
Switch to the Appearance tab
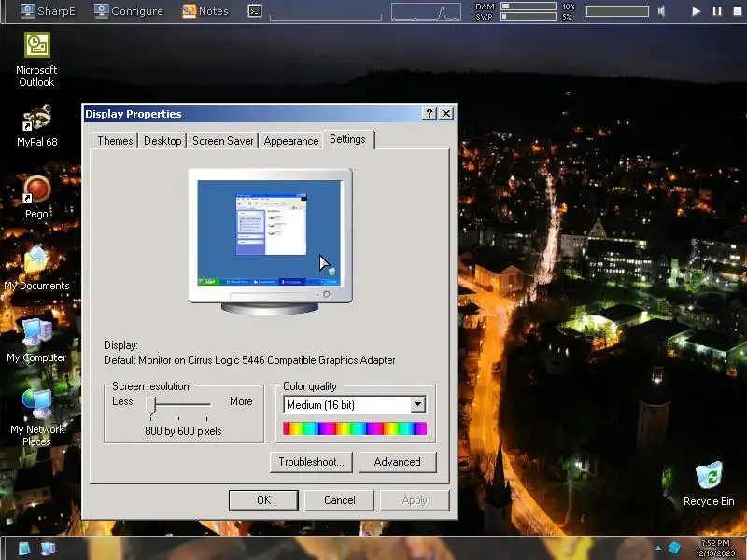pyautogui.click(x=291, y=141)
